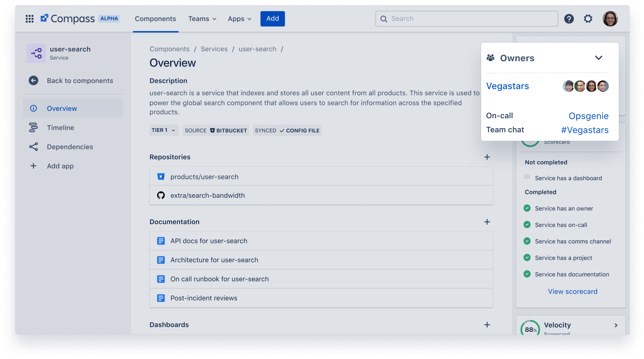The width and height of the screenshot is (644, 359).
Task: Open the TIER 1 dropdown
Action: [x=164, y=130]
